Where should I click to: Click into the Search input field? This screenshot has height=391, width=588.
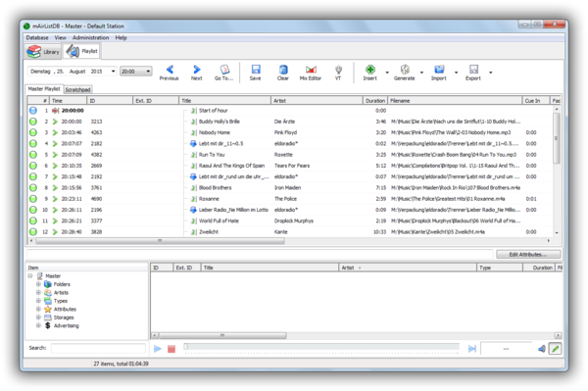98,348
